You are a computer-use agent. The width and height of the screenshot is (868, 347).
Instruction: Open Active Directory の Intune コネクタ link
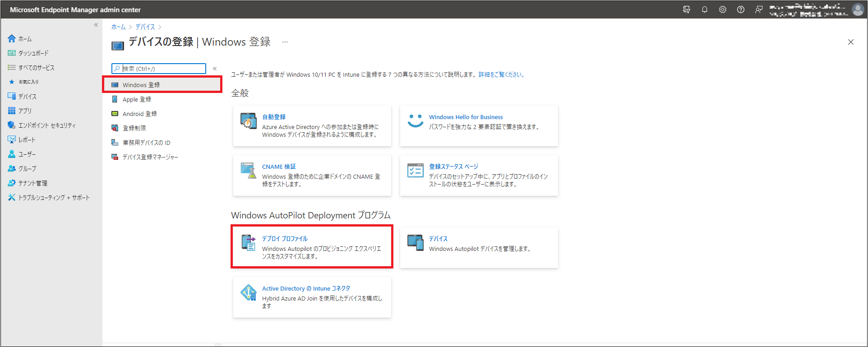[x=306, y=288]
